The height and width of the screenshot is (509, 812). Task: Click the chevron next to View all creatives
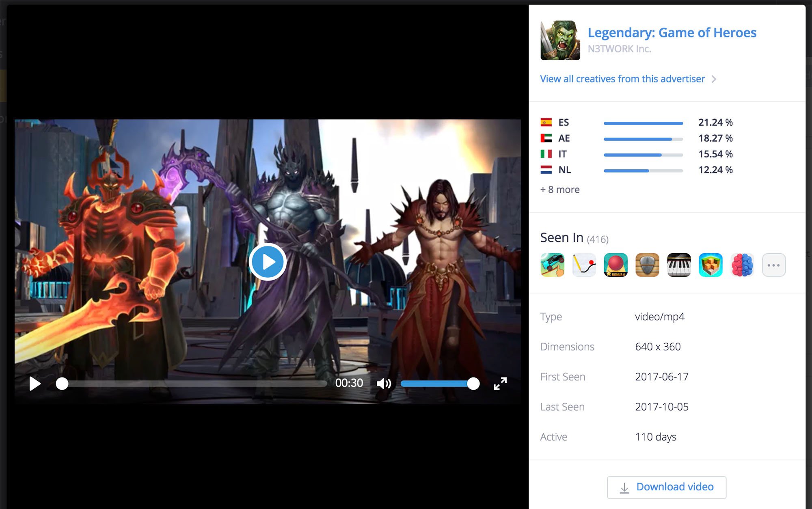point(714,79)
